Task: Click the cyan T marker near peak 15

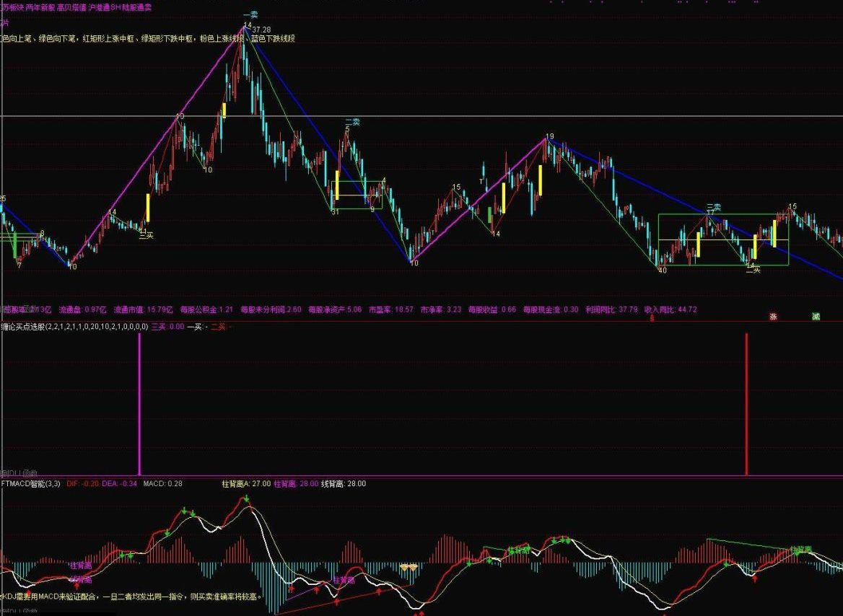Action: coord(483,180)
